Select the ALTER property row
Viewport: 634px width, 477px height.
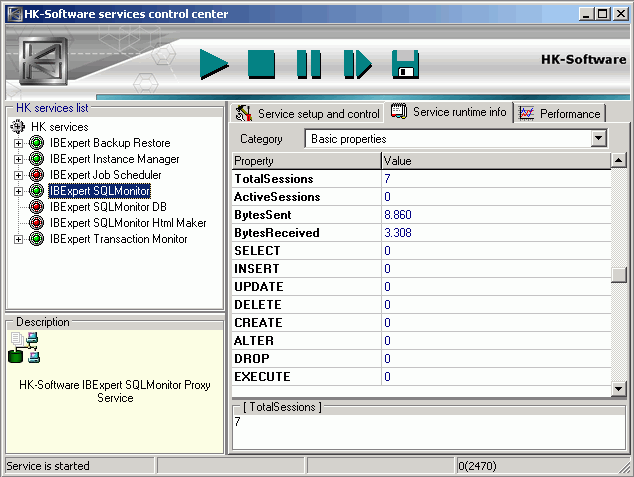[x=421, y=340]
